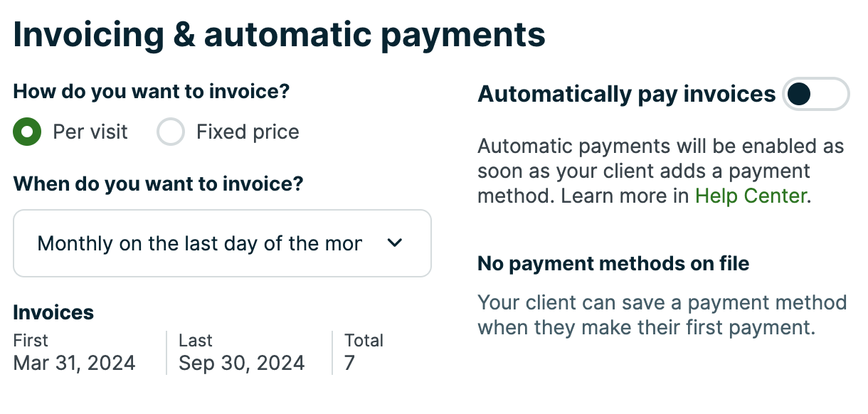The width and height of the screenshot is (868, 414).
Task: Click the Fixed price label text
Action: tap(248, 132)
